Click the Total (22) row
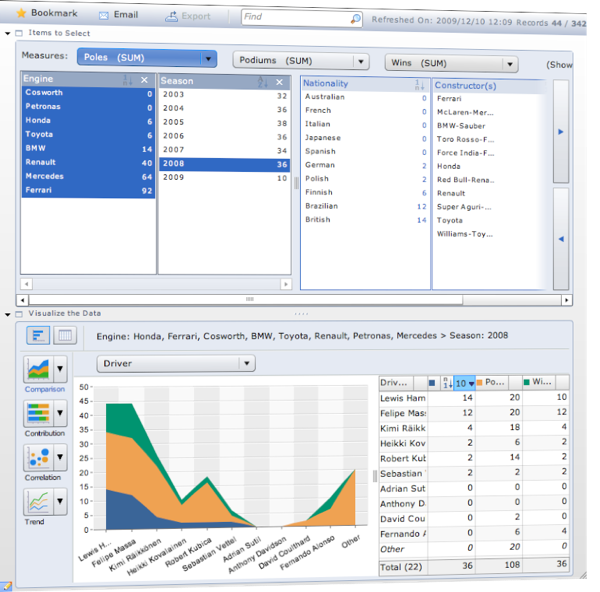 click(x=474, y=566)
